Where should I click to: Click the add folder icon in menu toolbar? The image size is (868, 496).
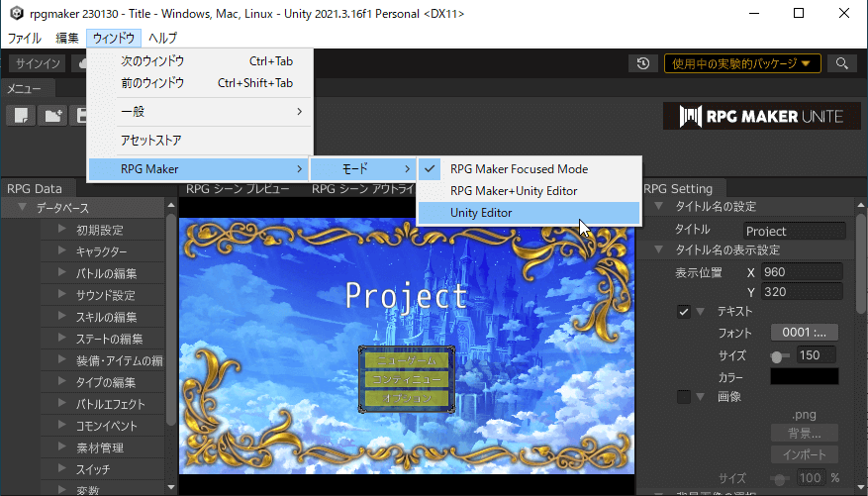click(52, 116)
